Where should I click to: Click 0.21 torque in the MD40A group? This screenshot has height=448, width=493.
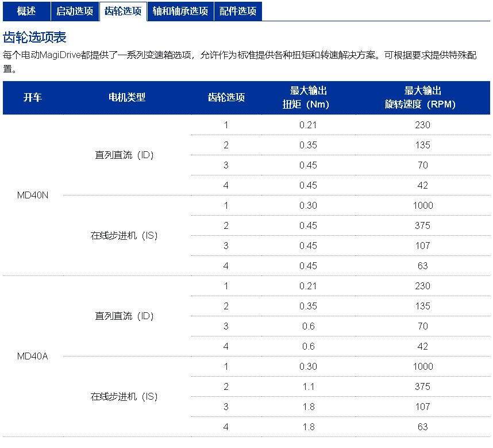click(308, 286)
